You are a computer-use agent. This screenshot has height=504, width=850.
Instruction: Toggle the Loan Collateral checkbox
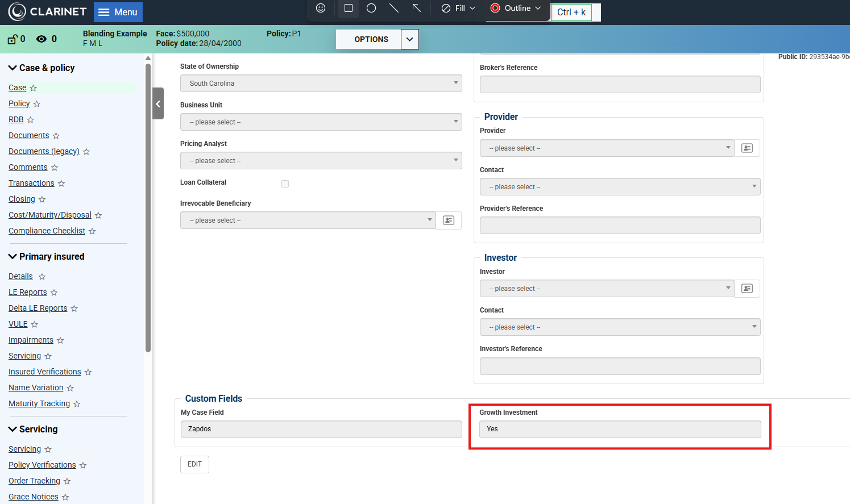tap(285, 184)
